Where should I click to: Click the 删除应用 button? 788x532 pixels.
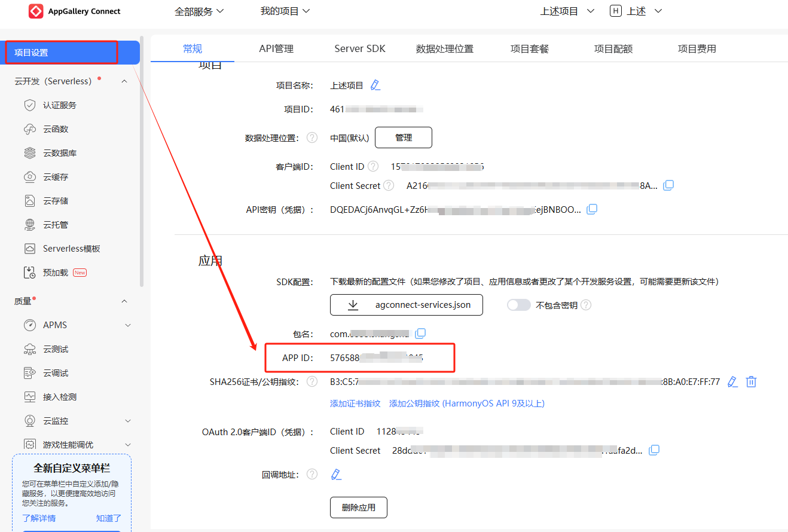click(359, 507)
